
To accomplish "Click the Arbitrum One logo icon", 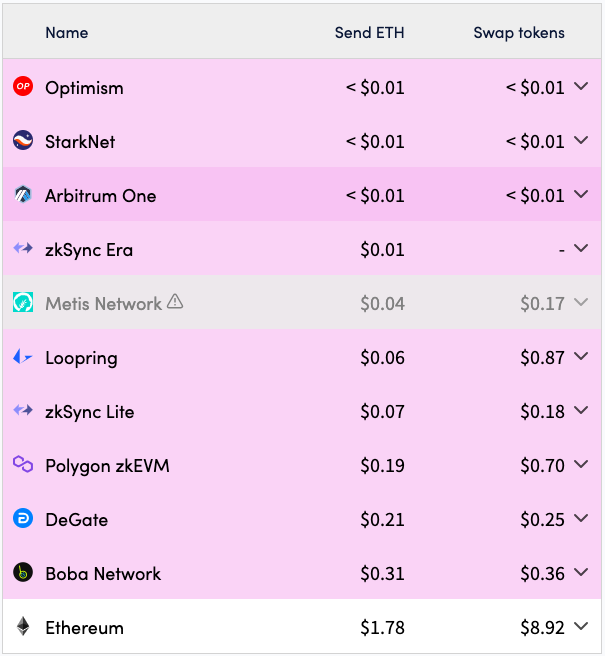I will tap(23, 195).
